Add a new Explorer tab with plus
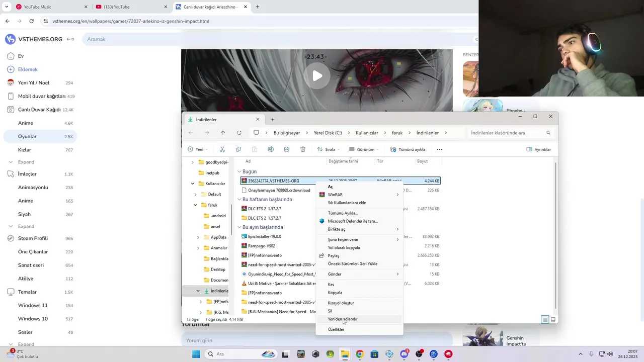The height and width of the screenshot is (362, 644). tap(272, 119)
